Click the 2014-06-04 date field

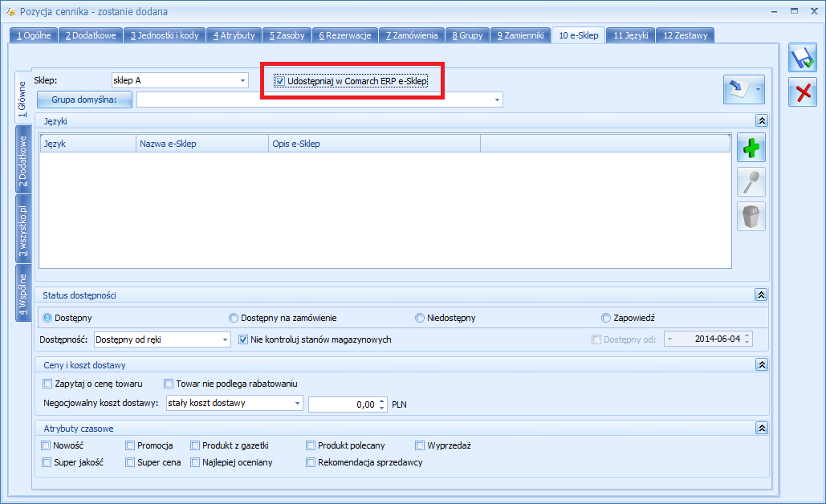point(709,339)
